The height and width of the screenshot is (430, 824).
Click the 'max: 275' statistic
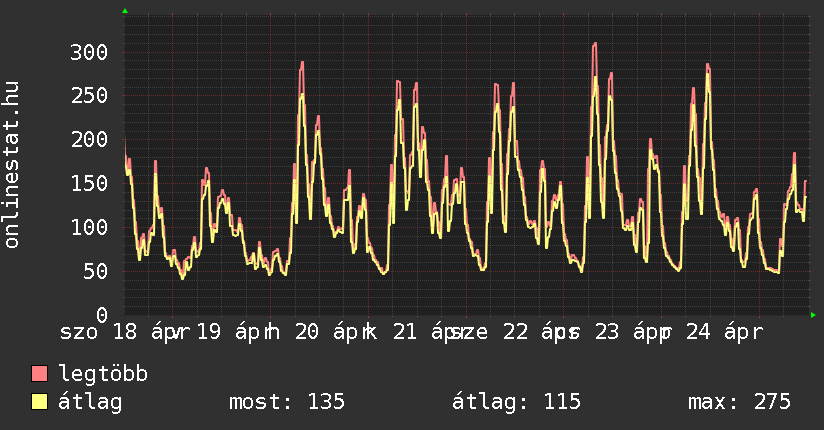point(739,403)
